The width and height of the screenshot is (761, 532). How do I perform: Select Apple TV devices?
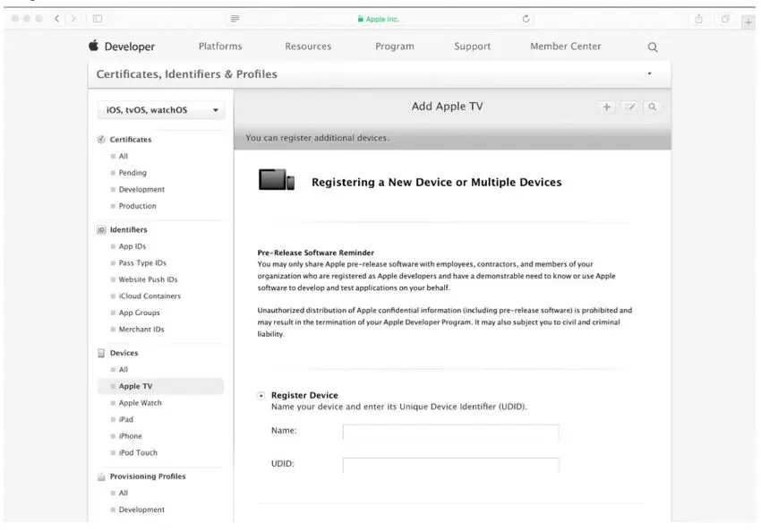(160, 386)
